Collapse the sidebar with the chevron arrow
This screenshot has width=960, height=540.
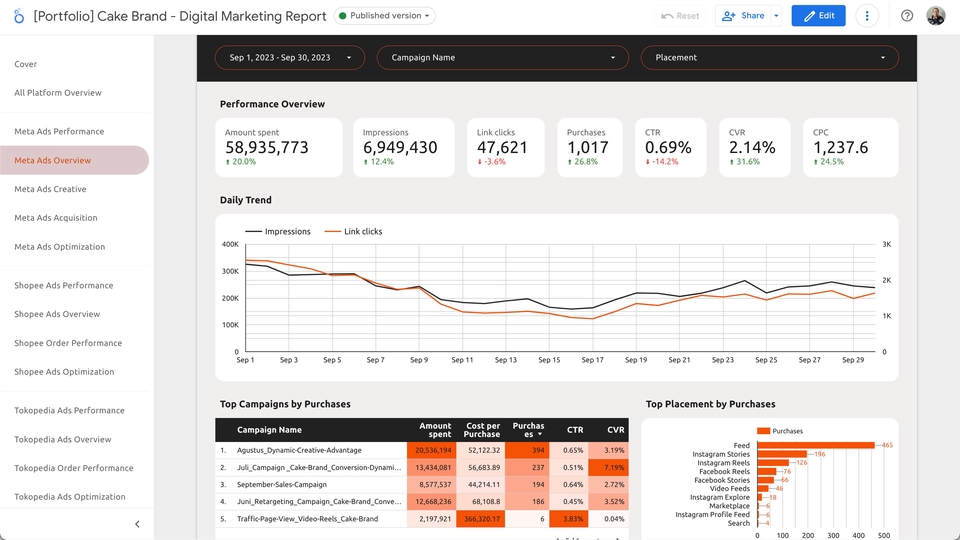point(137,524)
